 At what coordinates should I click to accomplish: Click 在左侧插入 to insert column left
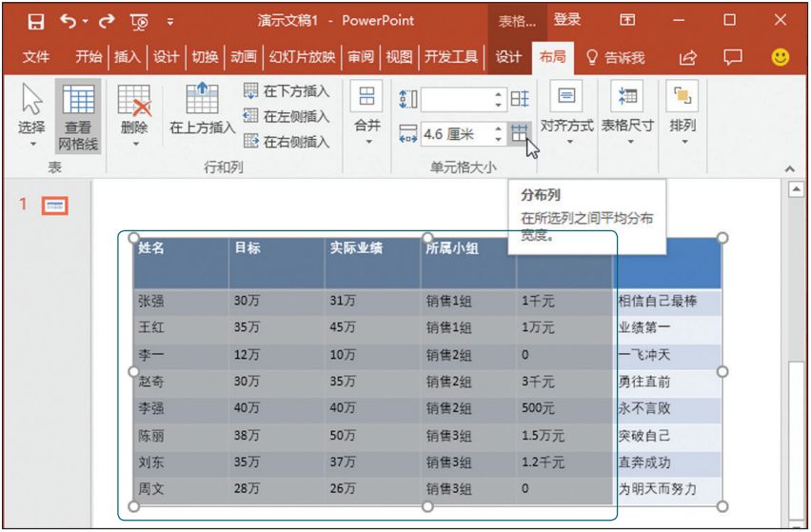(287, 116)
